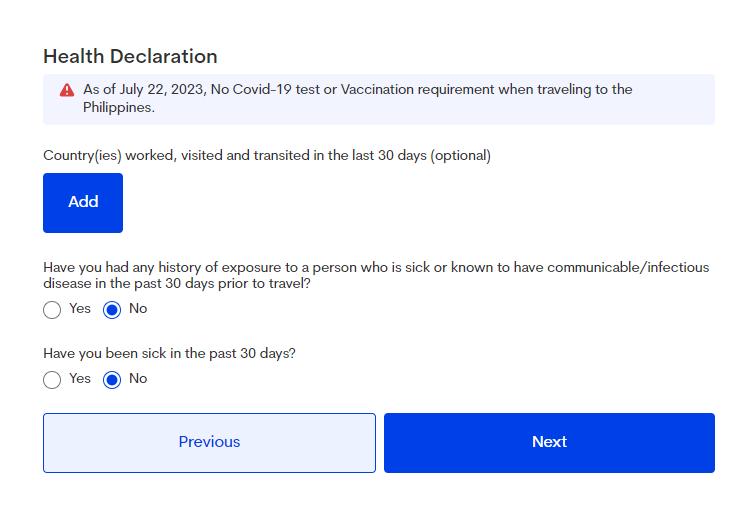
Task: Click the Covid-19 requirement notice banner
Action: [379, 99]
